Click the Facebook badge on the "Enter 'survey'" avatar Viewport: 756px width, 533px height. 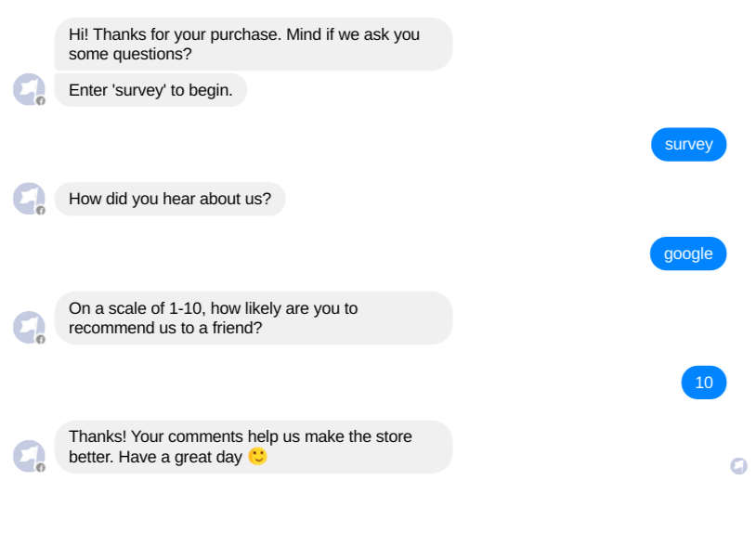41,100
